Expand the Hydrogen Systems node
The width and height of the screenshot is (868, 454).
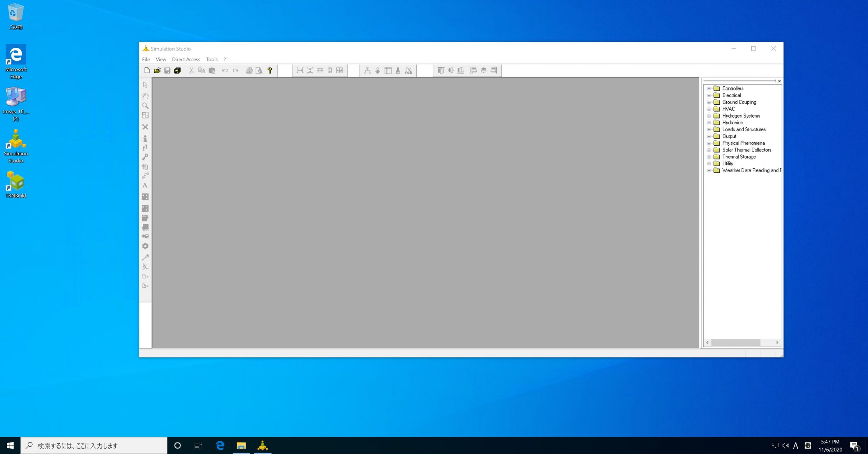pyautogui.click(x=709, y=116)
